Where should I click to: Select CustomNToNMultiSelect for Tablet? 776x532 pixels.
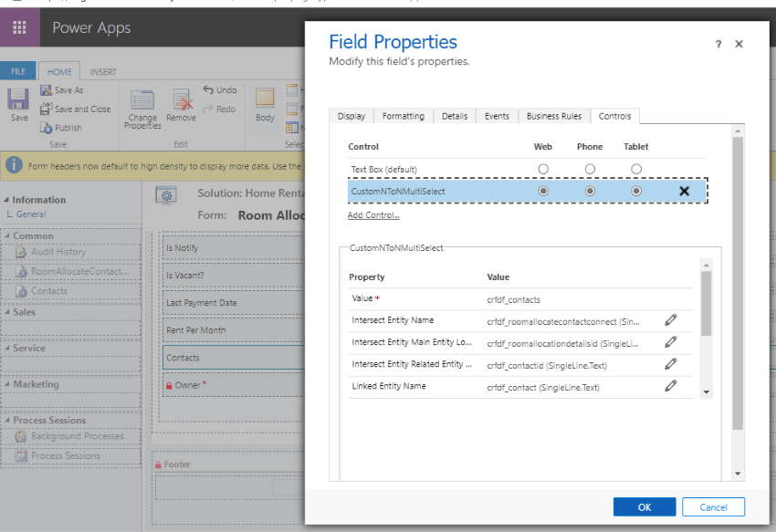pyautogui.click(x=636, y=191)
